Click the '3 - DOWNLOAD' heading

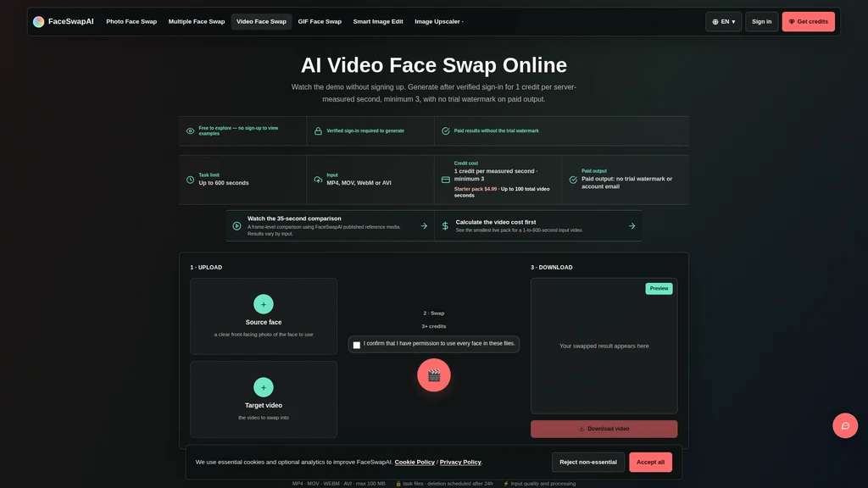551,267
